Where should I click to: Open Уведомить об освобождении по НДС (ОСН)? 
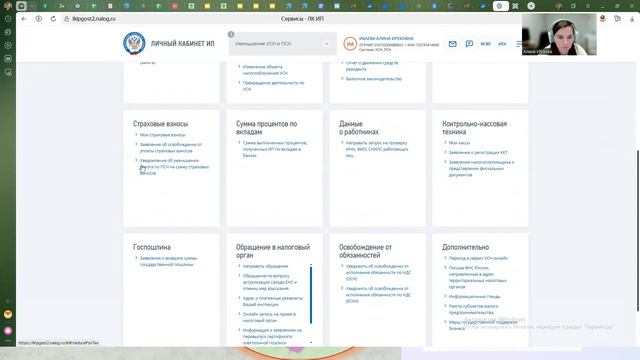378,272
